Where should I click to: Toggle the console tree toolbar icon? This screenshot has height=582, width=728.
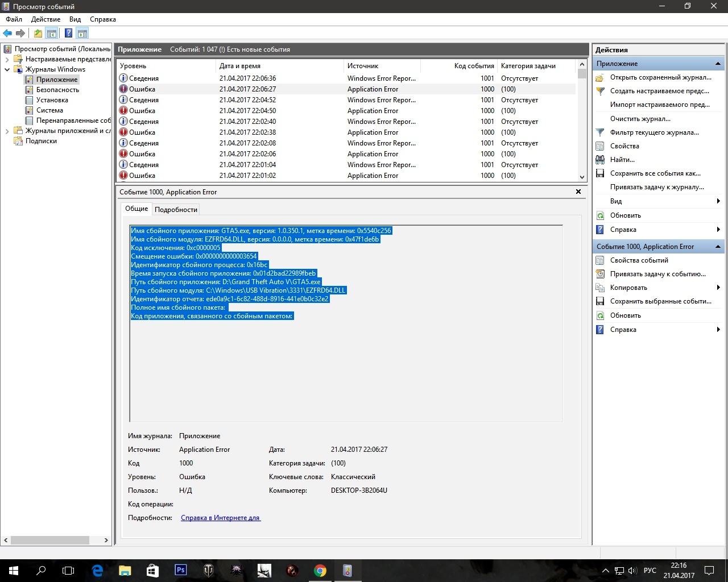click(52, 33)
